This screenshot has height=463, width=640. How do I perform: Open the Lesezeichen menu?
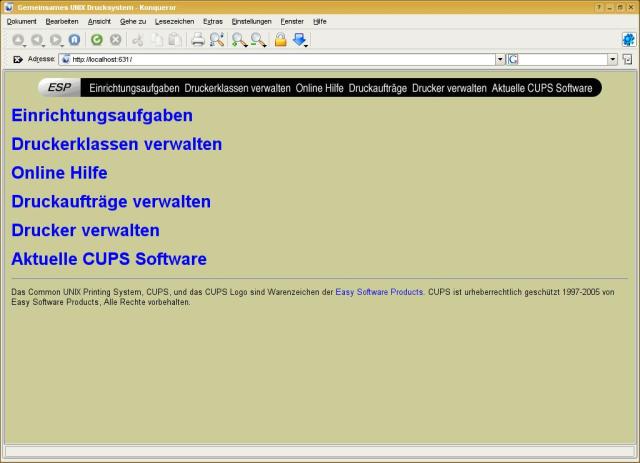pos(174,21)
